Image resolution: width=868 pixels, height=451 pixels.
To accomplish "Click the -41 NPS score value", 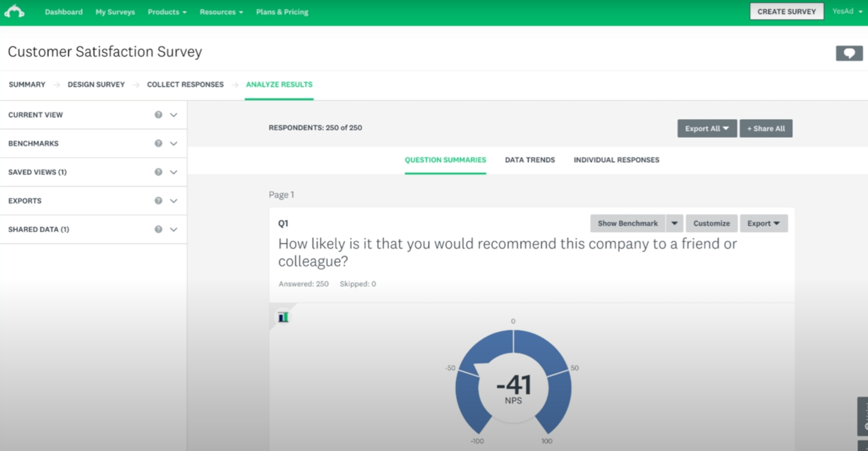I will pos(513,384).
